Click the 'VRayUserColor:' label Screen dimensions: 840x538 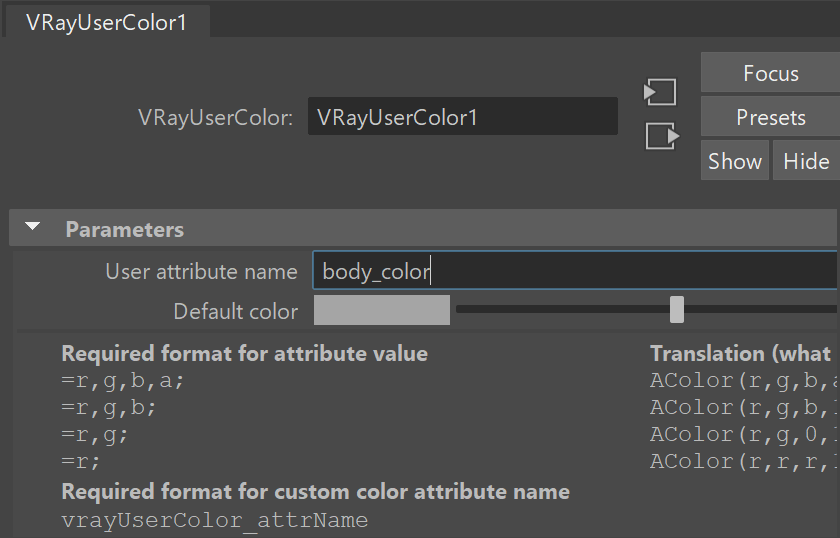(x=215, y=117)
